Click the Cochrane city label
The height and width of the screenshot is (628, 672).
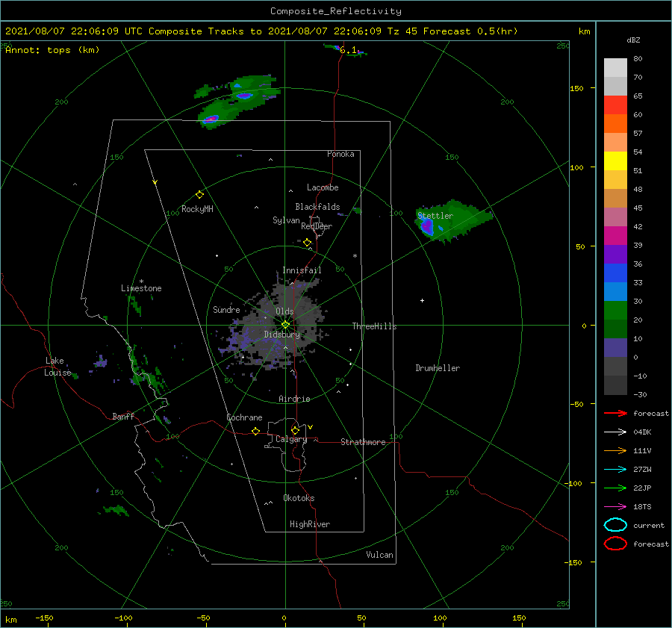tap(244, 417)
